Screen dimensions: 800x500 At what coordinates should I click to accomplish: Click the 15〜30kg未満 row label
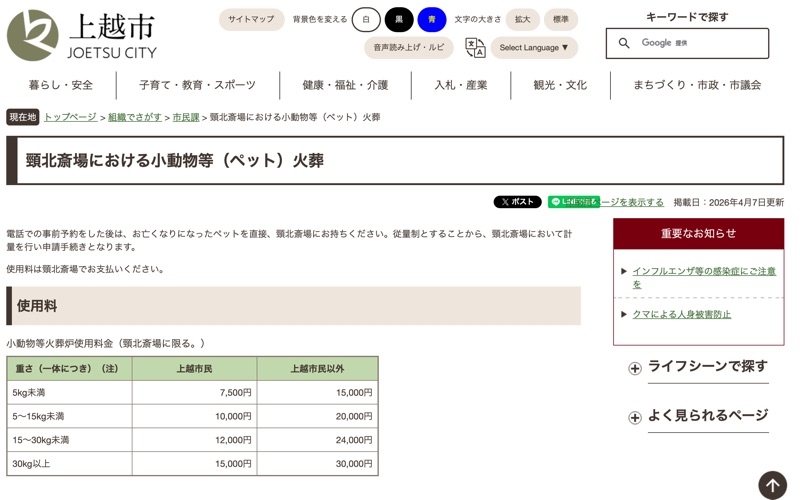[41, 440]
